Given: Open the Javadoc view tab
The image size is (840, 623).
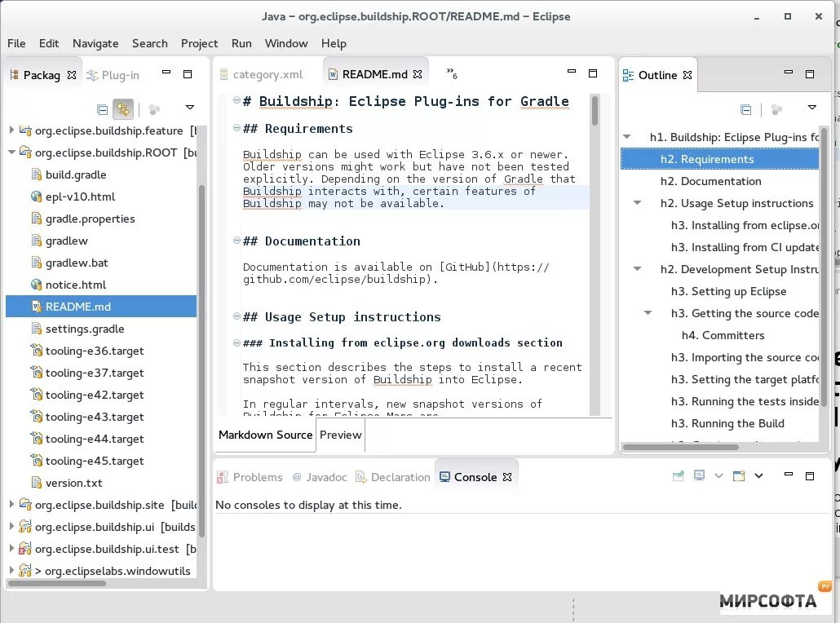Looking at the screenshot, I should (x=320, y=477).
